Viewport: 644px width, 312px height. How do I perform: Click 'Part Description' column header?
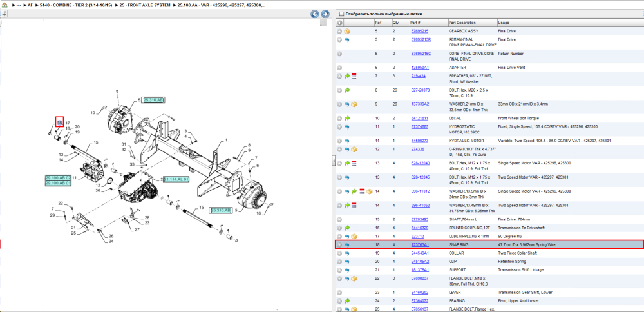coord(472,23)
